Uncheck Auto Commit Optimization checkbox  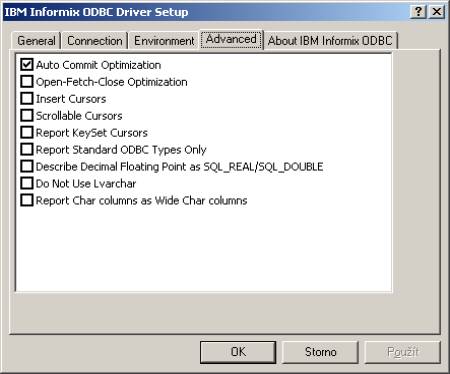(x=27, y=65)
